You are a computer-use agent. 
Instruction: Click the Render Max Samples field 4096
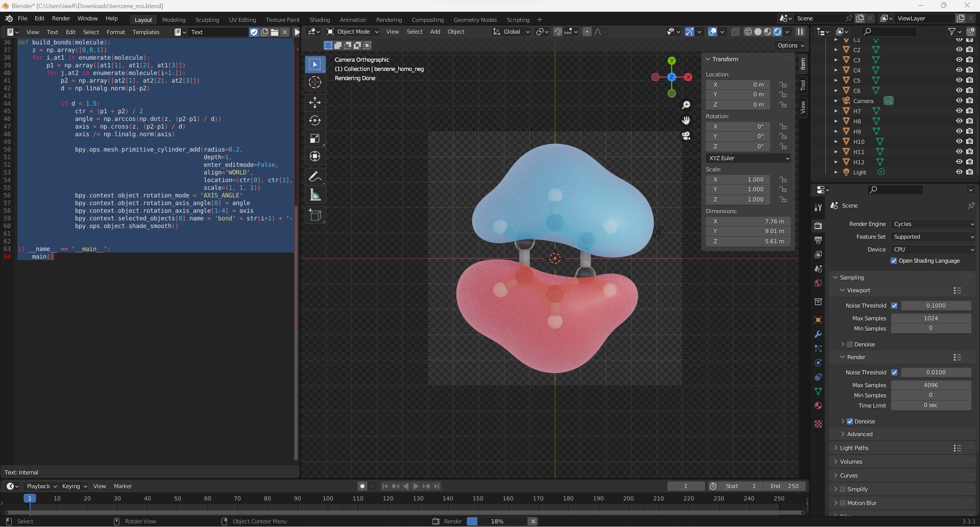pyautogui.click(x=931, y=385)
